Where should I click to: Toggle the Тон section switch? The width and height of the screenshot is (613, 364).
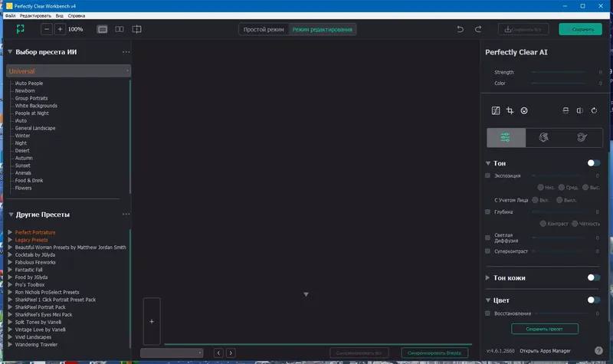click(x=593, y=163)
